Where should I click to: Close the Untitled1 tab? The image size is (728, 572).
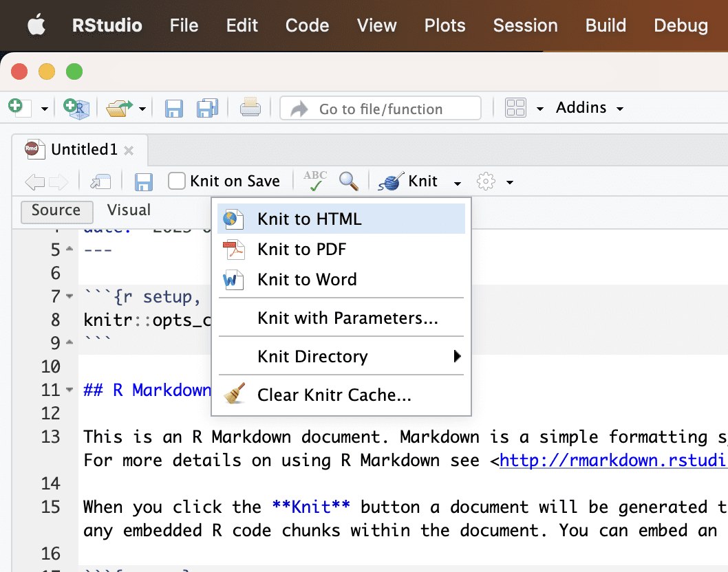pos(129,151)
